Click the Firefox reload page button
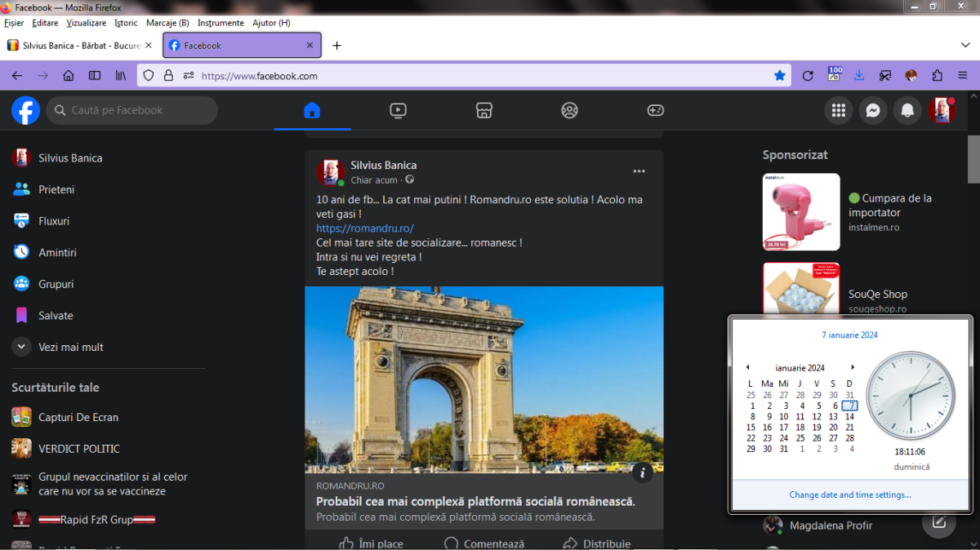Image resolution: width=980 pixels, height=550 pixels. 808,76
